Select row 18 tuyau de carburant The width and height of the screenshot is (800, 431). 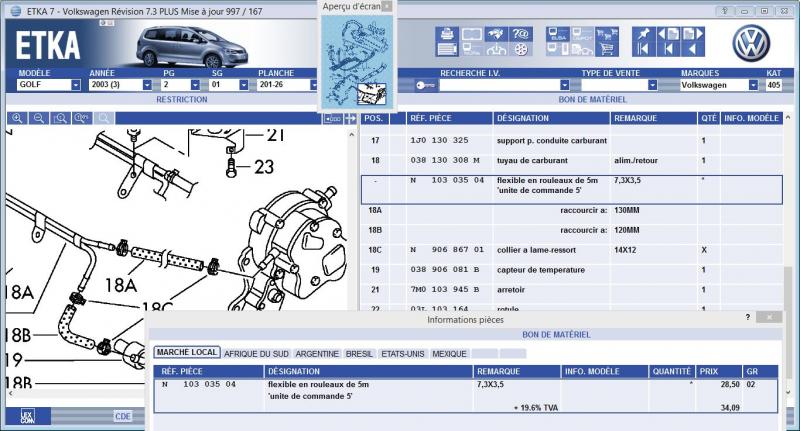click(571, 160)
